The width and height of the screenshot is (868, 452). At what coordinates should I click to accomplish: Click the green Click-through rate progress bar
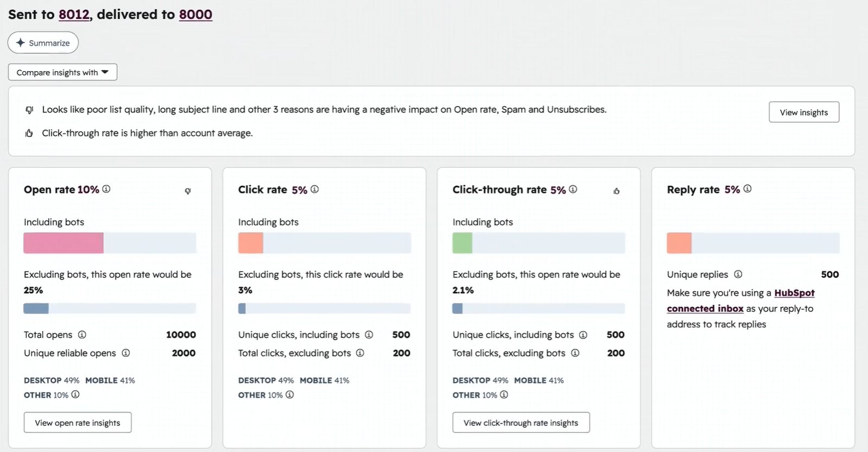(x=462, y=243)
